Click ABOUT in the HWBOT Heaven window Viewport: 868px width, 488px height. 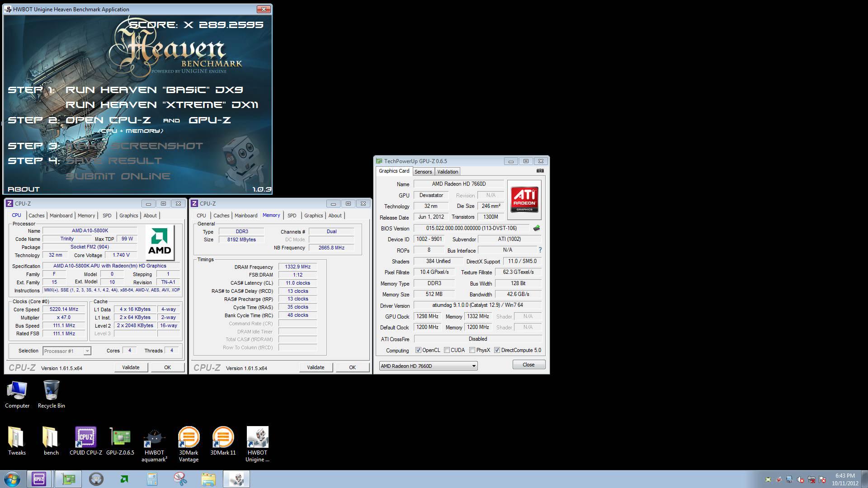(x=24, y=189)
